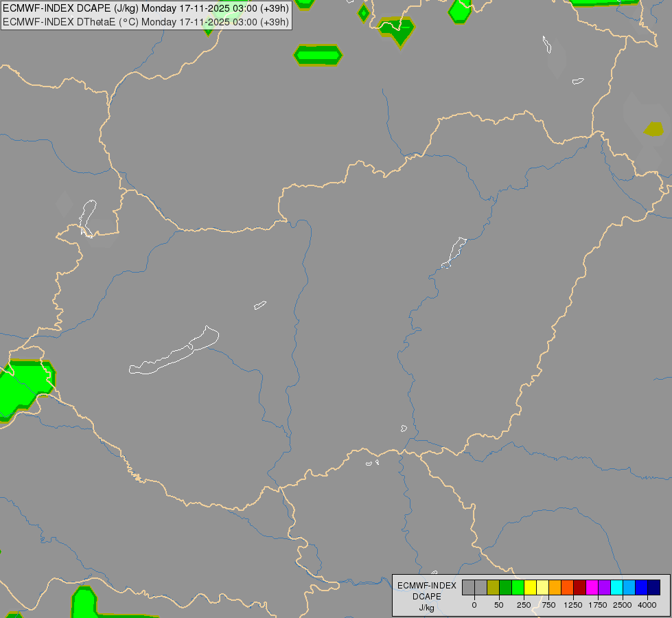This screenshot has width=672, height=618.
Task: Click the dark red legend swatch
Action: point(580,588)
